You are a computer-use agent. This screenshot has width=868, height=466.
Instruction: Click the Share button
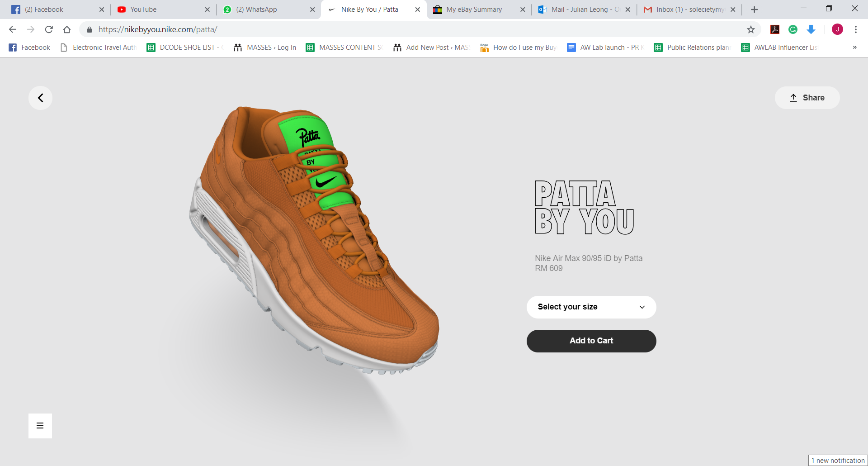click(807, 98)
